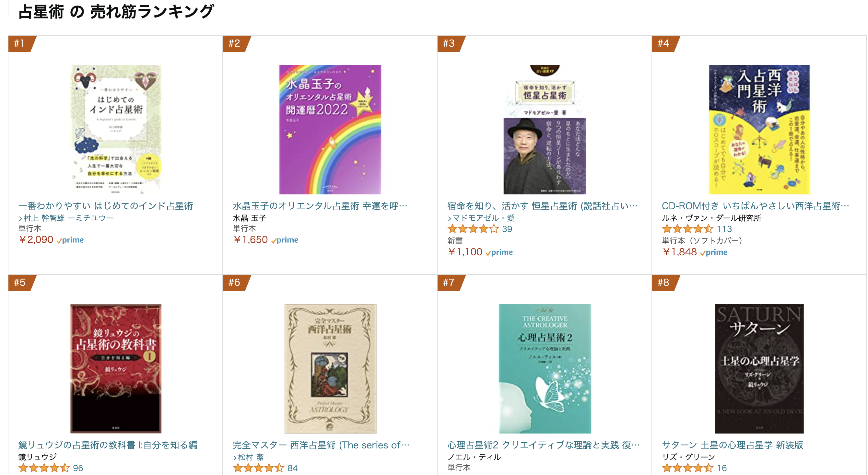This screenshot has width=868, height=475.
Task: Select the 西洋占星術入門 blue and yellow cover
Action: (759, 129)
